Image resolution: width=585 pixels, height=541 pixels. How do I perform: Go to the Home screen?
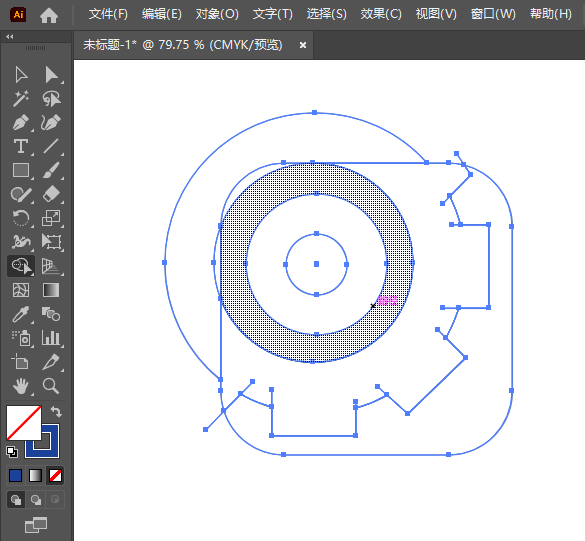tap(49, 15)
